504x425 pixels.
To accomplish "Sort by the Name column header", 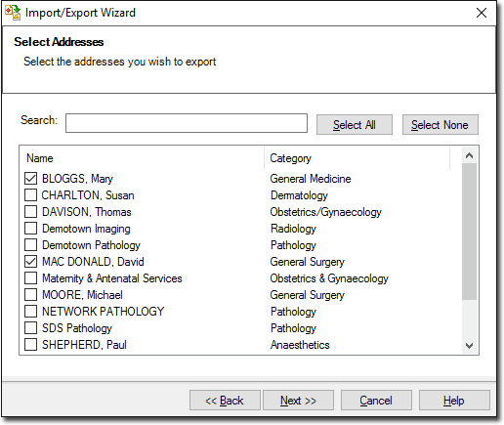I will tap(143, 158).
